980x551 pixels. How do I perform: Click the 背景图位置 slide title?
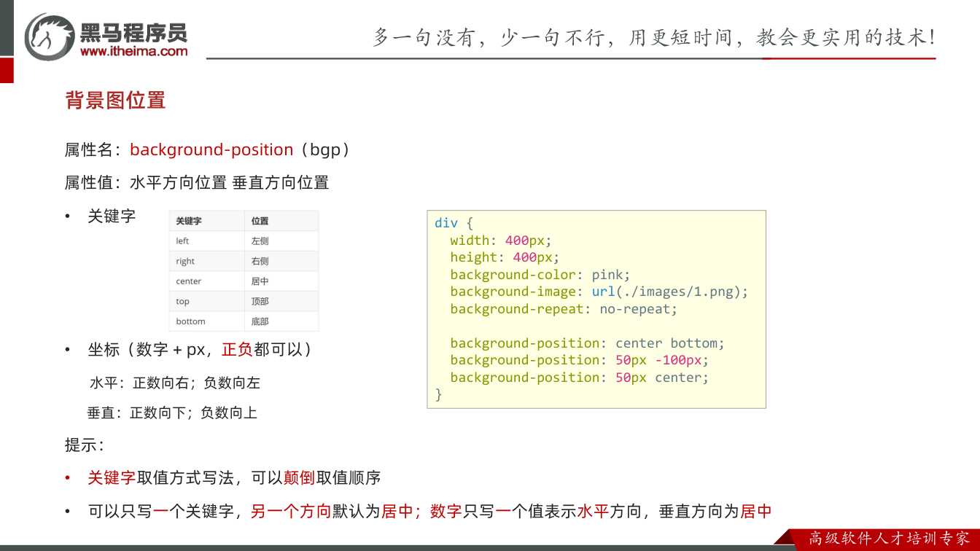coord(115,100)
